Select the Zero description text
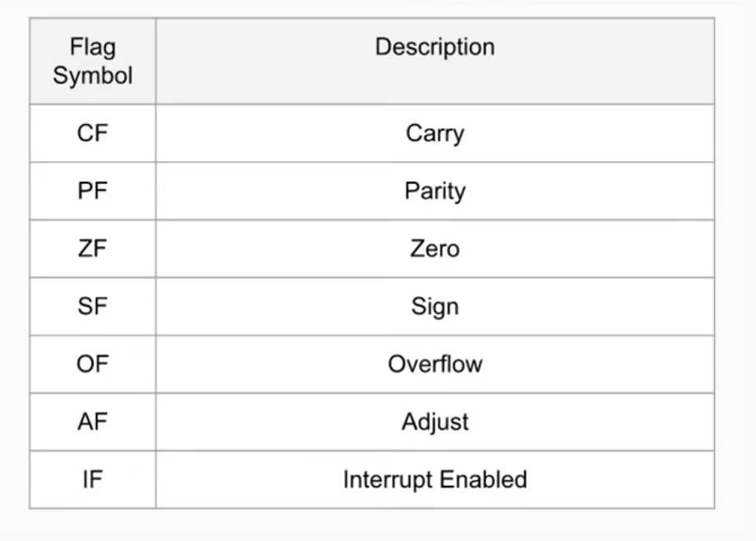The width and height of the screenshot is (756, 541). [435, 248]
